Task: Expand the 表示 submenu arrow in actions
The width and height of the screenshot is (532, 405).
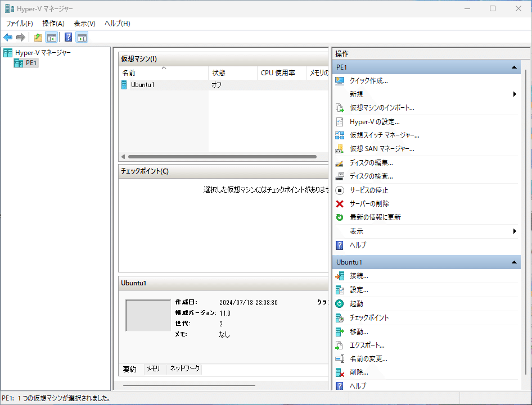Action: coord(515,231)
